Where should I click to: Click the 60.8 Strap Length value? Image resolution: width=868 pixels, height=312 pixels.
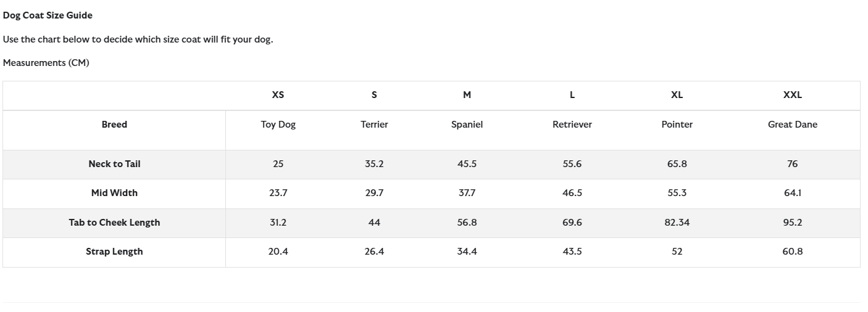click(792, 252)
